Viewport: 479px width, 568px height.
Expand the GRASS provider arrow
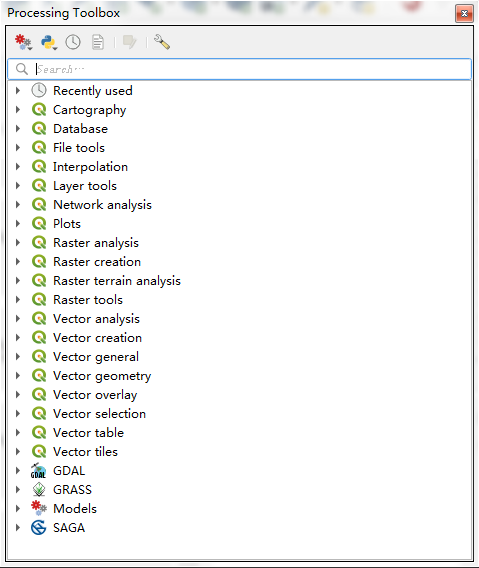coord(18,489)
